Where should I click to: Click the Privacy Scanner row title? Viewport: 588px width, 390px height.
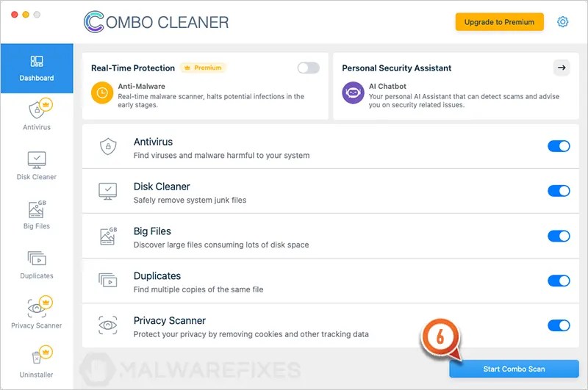coord(170,321)
